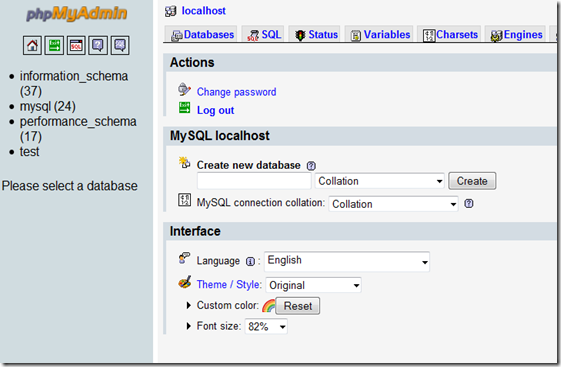Open help icon next to Create new database
The height and width of the screenshot is (367, 561).
(x=311, y=166)
